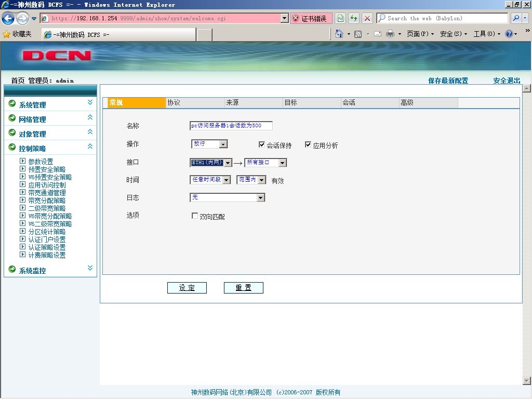The width and height of the screenshot is (532, 399).
Task: Open the Home page icon in toolbar
Action: coord(339,34)
